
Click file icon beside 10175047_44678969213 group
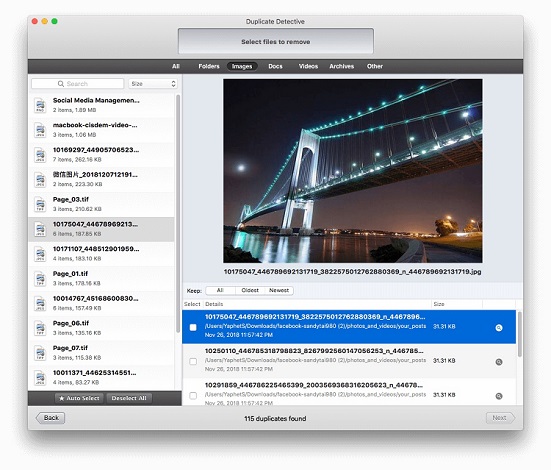tap(40, 229)
